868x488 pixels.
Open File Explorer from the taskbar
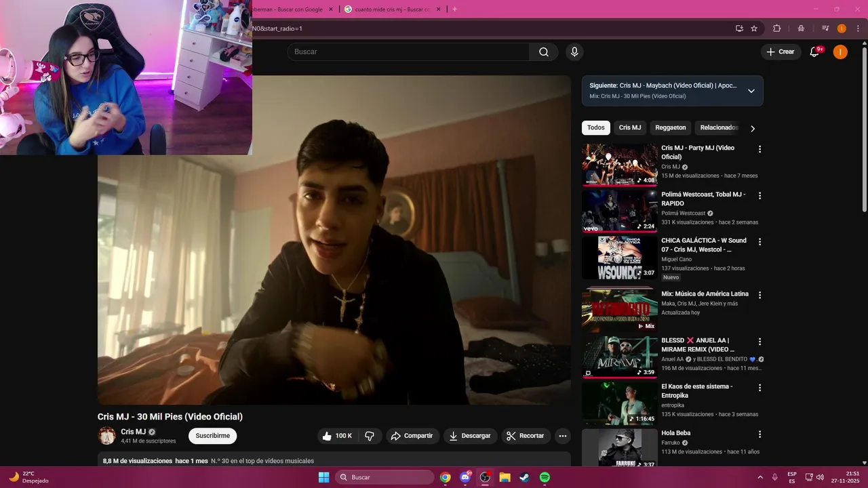click(x=505, y=477)
